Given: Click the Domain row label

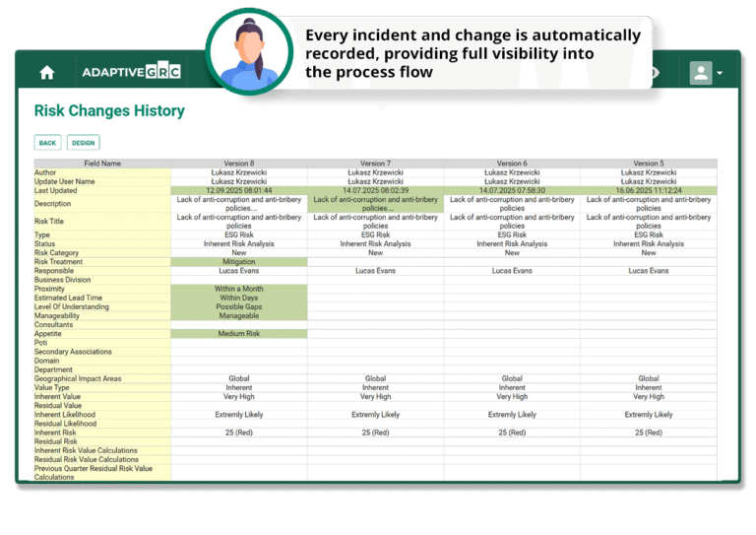Looking at the screenshot, I should tap(102, 361).
